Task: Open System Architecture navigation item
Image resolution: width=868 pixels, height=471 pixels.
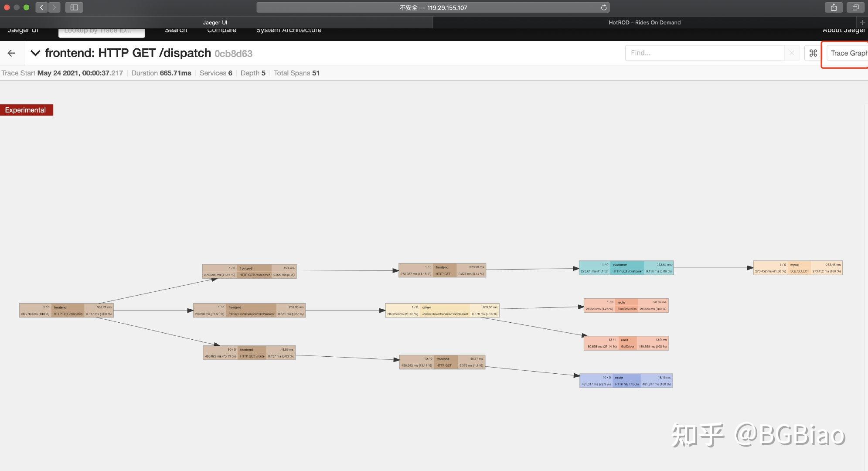Action: [289, 31]
